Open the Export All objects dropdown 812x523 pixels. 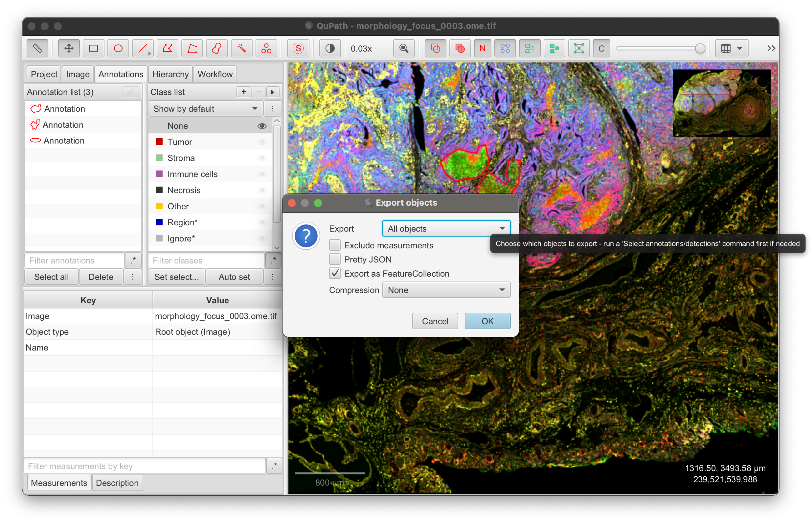click(x=446, y=229)
